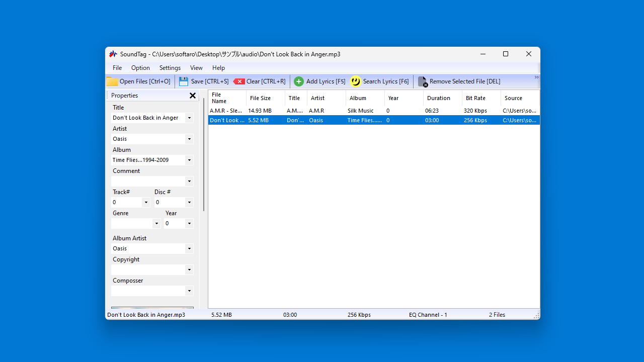Sort by Duration column header
This screenshot has height=362, width=644.
443,98
